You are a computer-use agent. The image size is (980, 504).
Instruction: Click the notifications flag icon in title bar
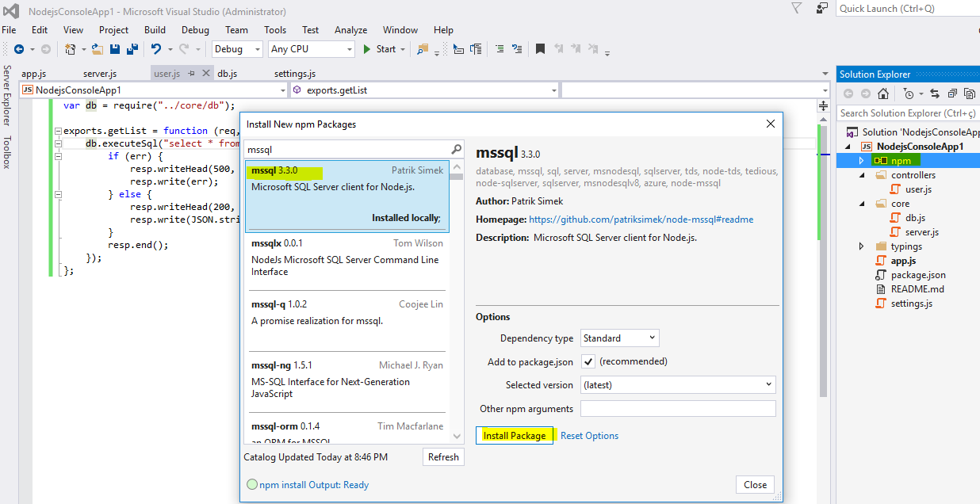point(797,9)
